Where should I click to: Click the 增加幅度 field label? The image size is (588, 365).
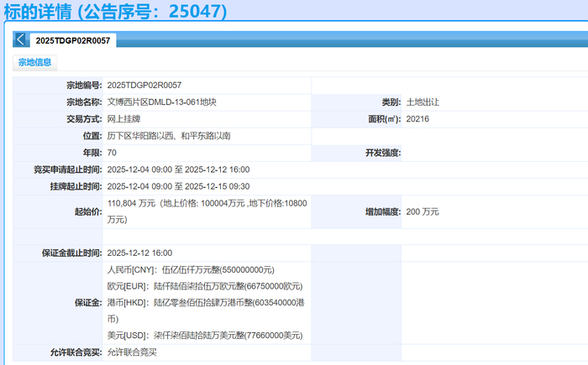coord(383,211)
